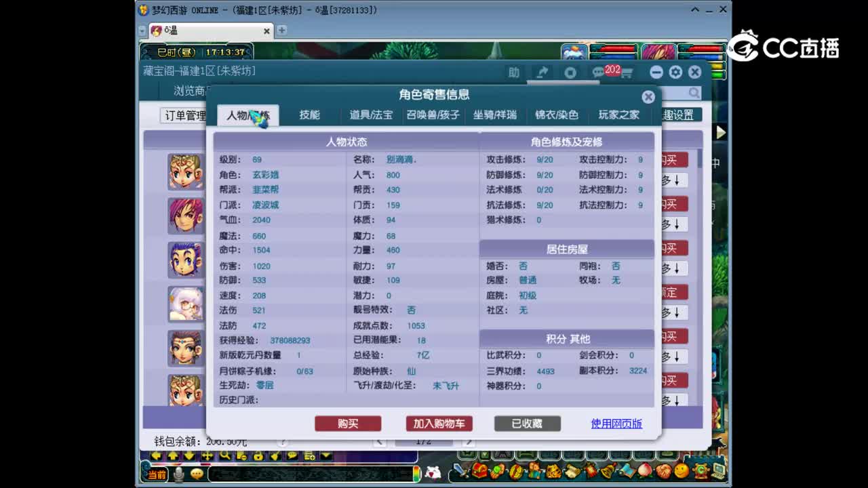Click the 已收藏 button
The image size is (868, 488).
coord(527,424)
